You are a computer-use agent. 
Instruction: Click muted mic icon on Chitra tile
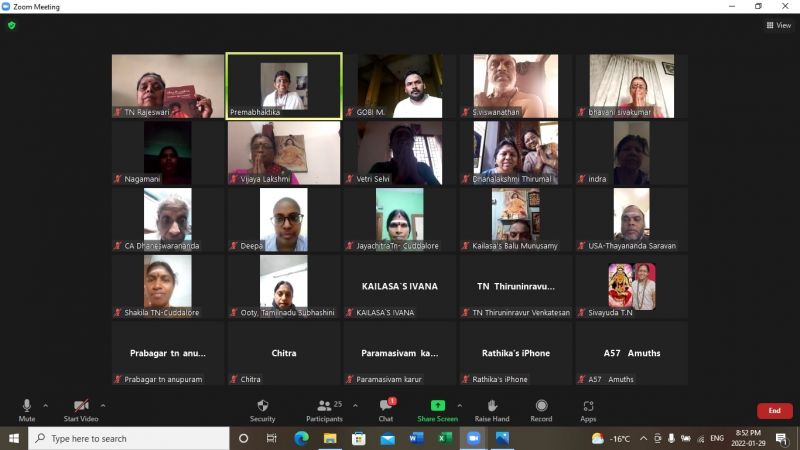234,380
